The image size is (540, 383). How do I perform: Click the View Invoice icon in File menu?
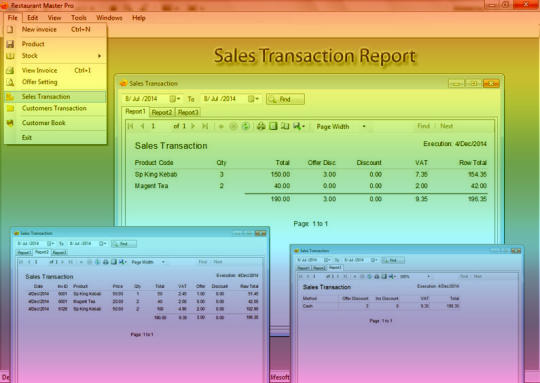[x=10, y=70]
